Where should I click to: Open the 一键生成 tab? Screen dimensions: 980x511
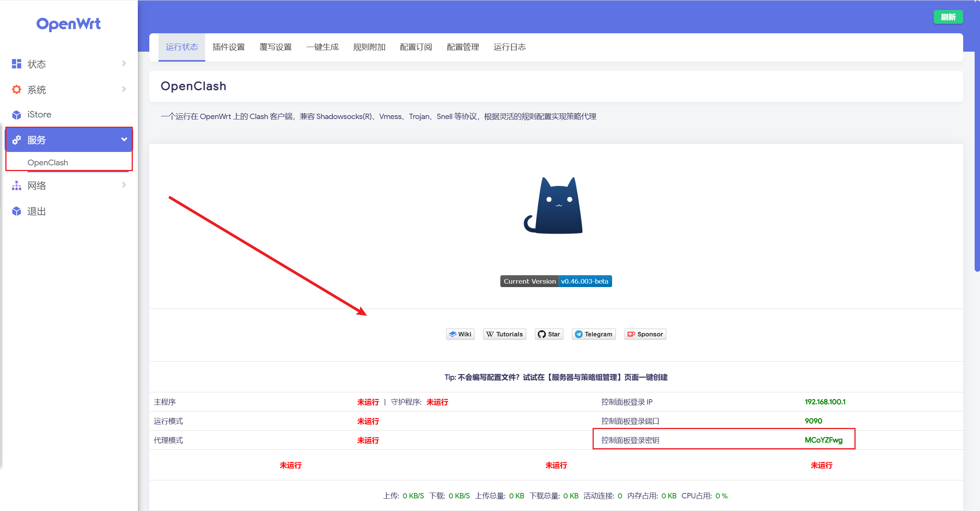click(x=322, y=47)
